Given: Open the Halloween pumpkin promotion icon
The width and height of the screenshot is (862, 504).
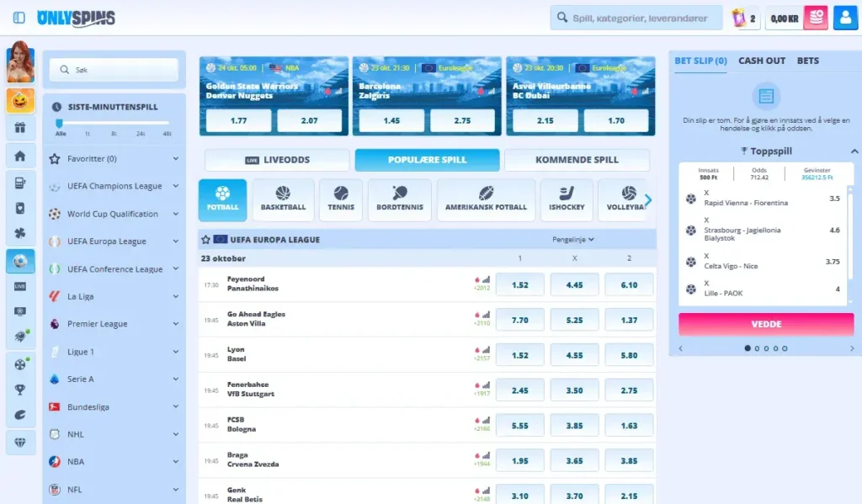Looking at the screenshot, I should pyautogui.click(x=20, y=101).
